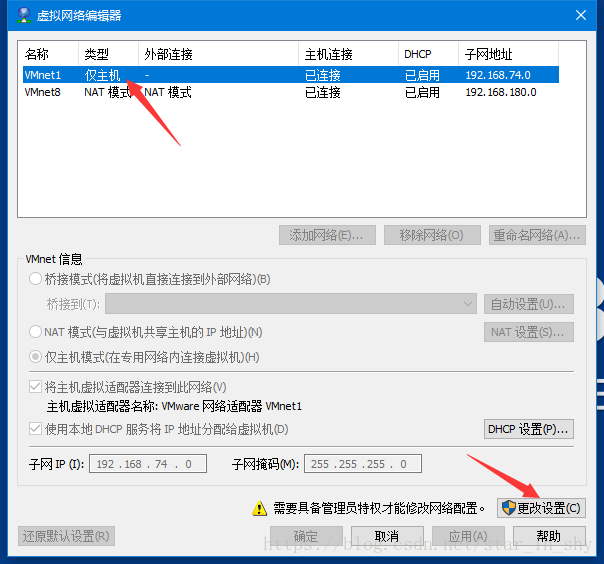This screenshot has width=604, height=564.
Task: Click the 子网 IP input field
Action: 148,463
